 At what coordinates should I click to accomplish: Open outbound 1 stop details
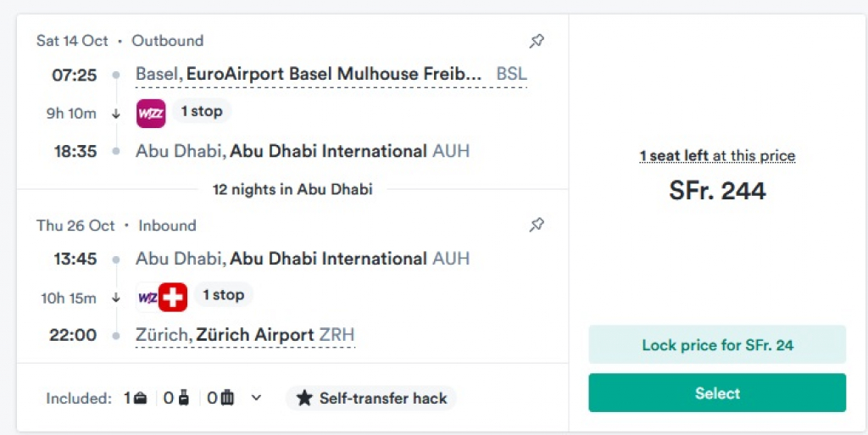coord(202,111)
